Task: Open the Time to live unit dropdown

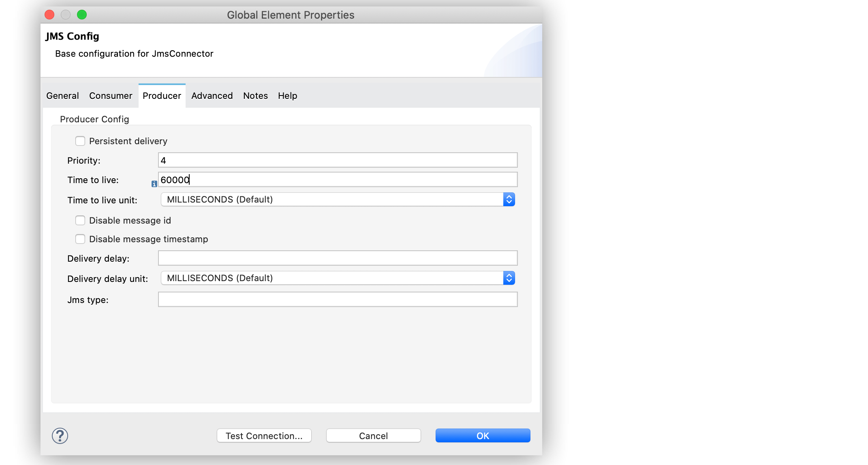Action: click(x=338, y=199)
